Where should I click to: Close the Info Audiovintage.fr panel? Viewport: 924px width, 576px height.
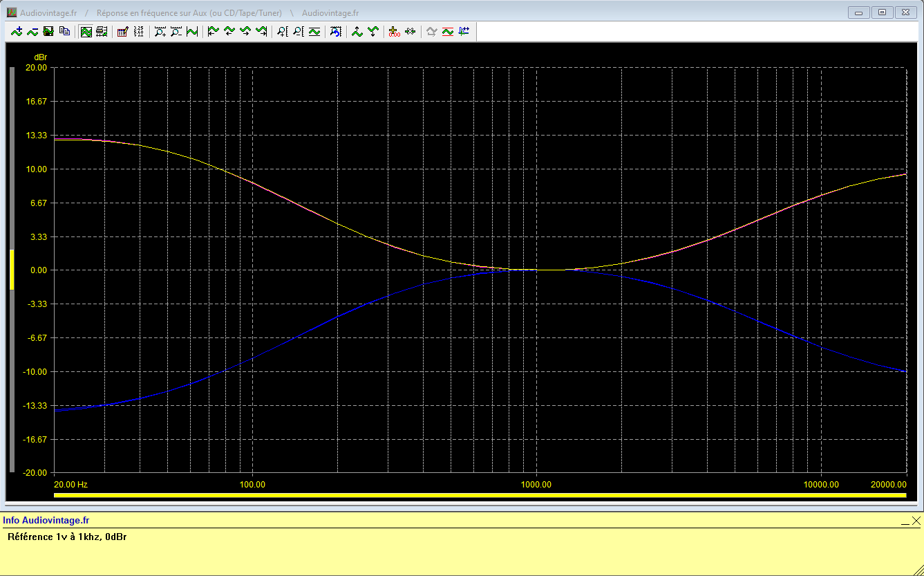[916, 521]
